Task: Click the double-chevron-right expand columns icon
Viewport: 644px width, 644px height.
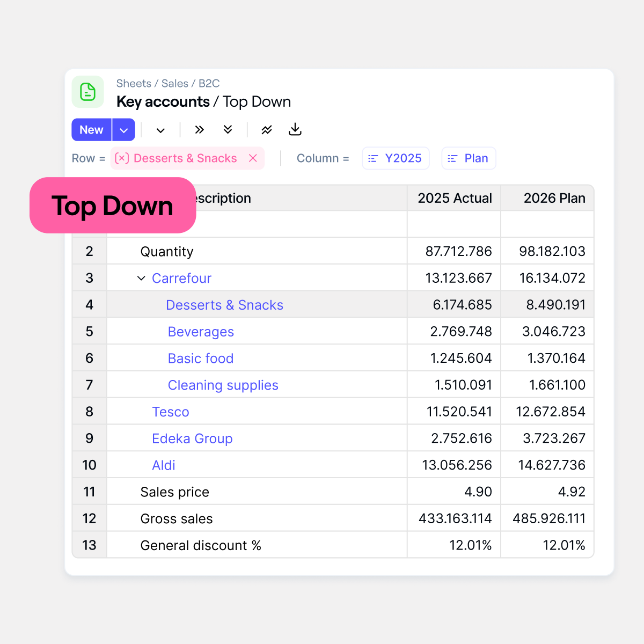Action: coord(199,129)
